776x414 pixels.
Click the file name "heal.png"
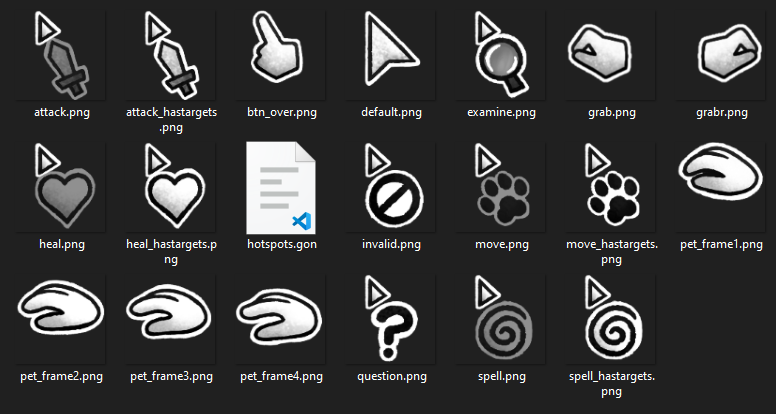[62, 244]
